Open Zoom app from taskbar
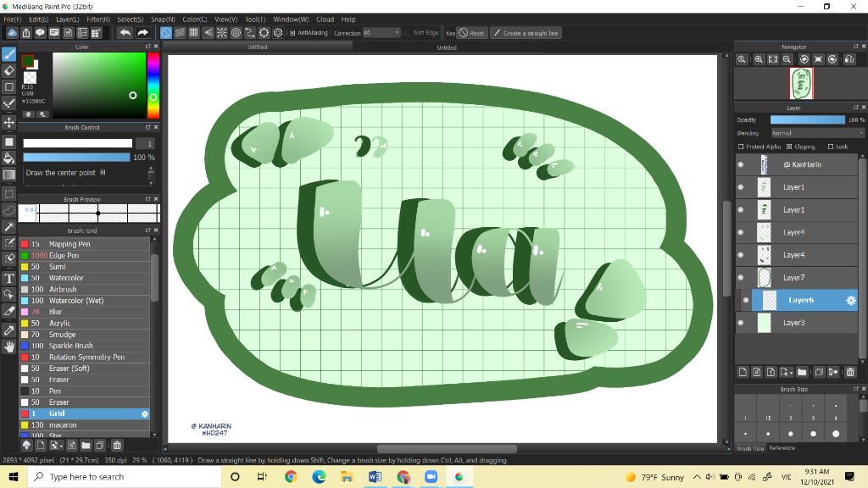The image size is (868, 488). tap(431, 477)
